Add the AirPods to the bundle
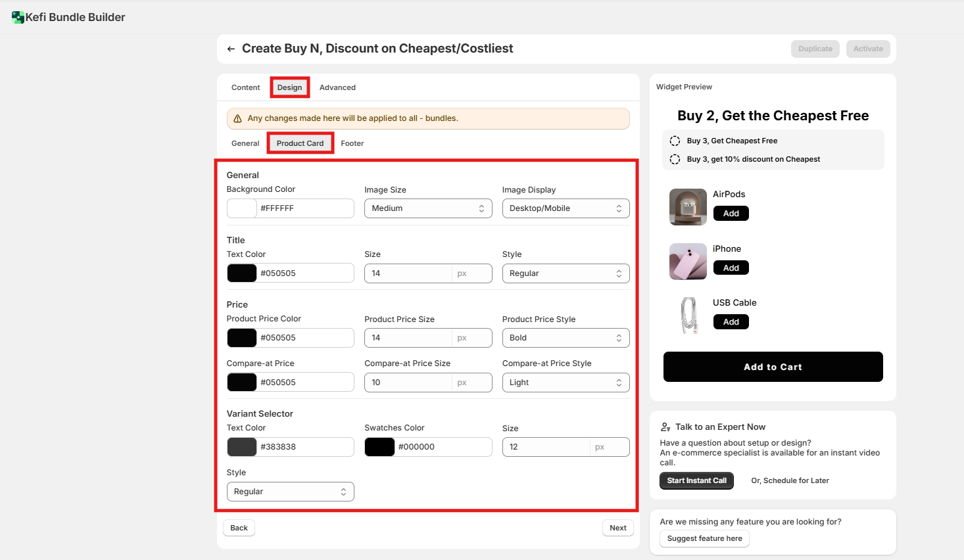Image resolution: width=964 pixels, height=560 pixels. pyautogui.click(x=731, y=214)
